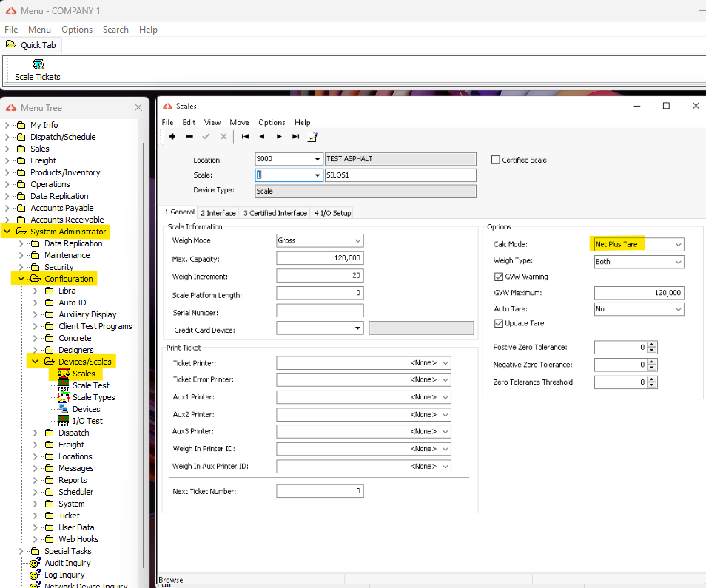Open the Aux1 Printer dropdown
The height and width of the screenshot is (588, 706).
tap(446, 397)
